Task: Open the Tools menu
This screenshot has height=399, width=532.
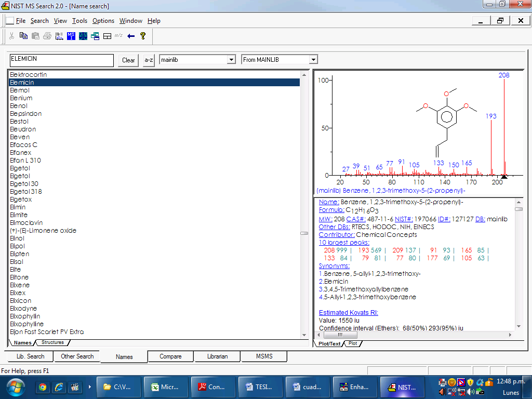Action: point(79,21)
